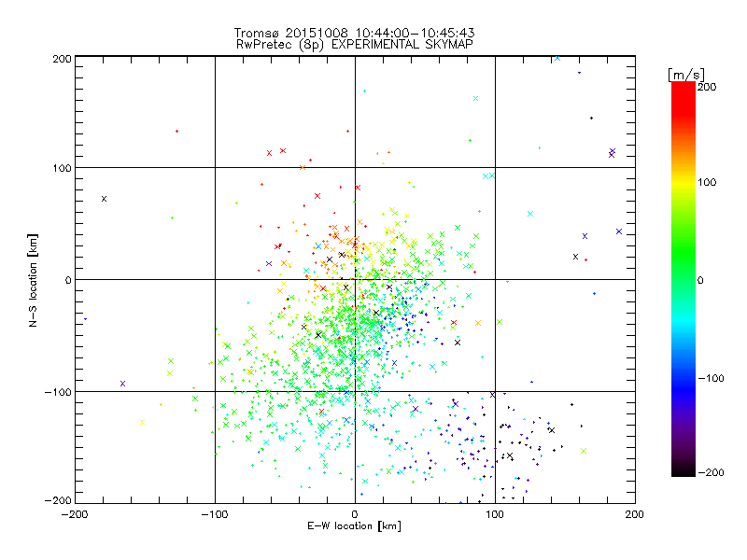Viewport: 747px width, 560px height.
Task: Click the x-axis tick label '100'
Action: 495,514
